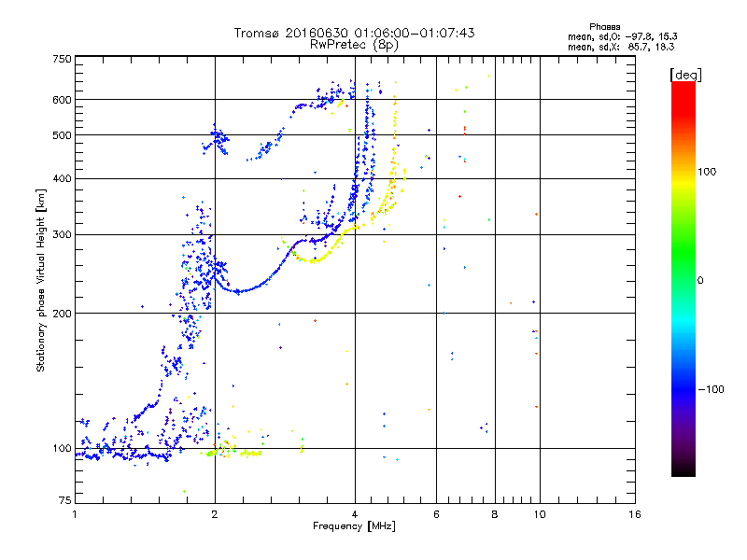Click the 'Stationary phase Virtual Height [km]' label
This screenshot has height=560, width=747.
[40, 280]
